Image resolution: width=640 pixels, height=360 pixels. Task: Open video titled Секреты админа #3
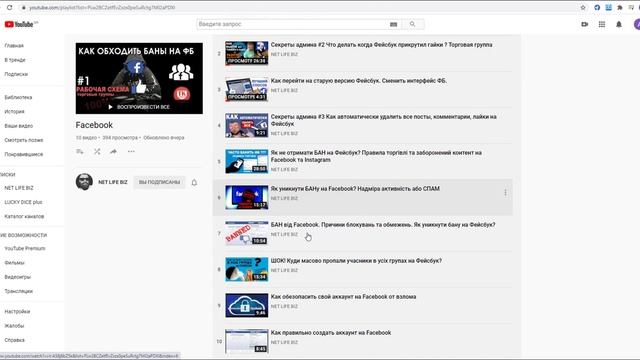(x=384, y=120)
